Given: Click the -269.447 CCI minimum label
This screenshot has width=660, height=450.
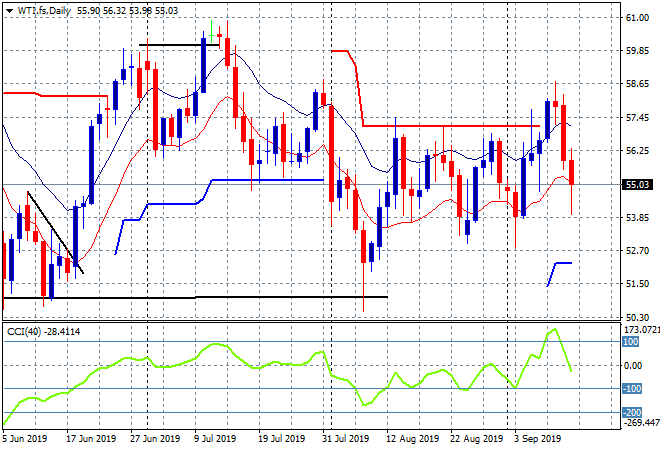Looking at the screenshot, I should pyautogui.click(x=641, y=422).
